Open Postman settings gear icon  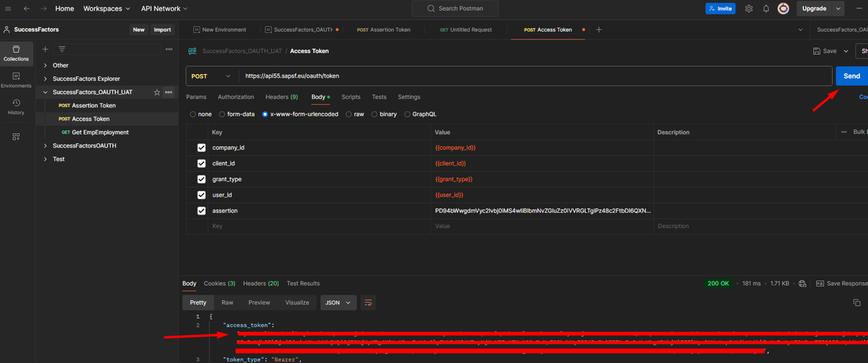coord(749,9)
